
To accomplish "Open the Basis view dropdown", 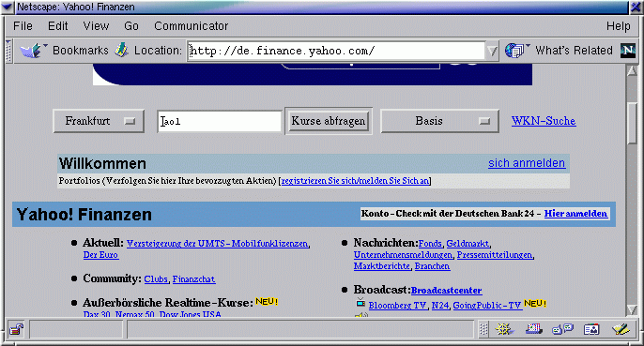I will click(440, 121).
